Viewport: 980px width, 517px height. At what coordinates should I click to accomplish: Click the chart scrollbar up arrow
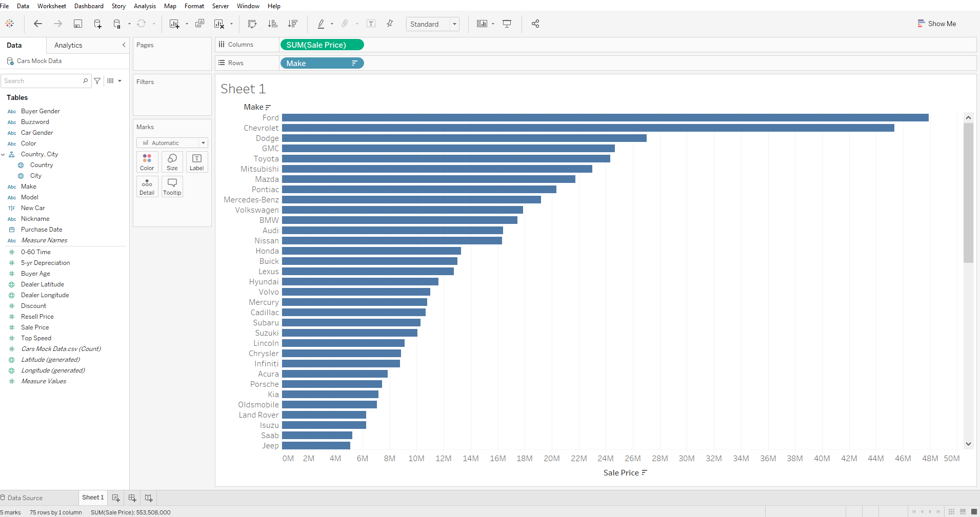coord(968,118)
